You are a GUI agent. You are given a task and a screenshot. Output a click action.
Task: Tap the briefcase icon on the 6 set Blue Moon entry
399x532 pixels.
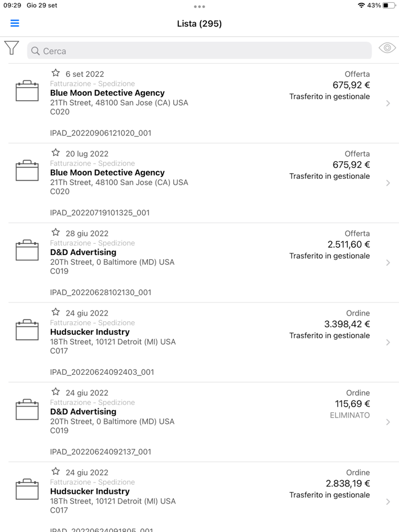point(27,91)
